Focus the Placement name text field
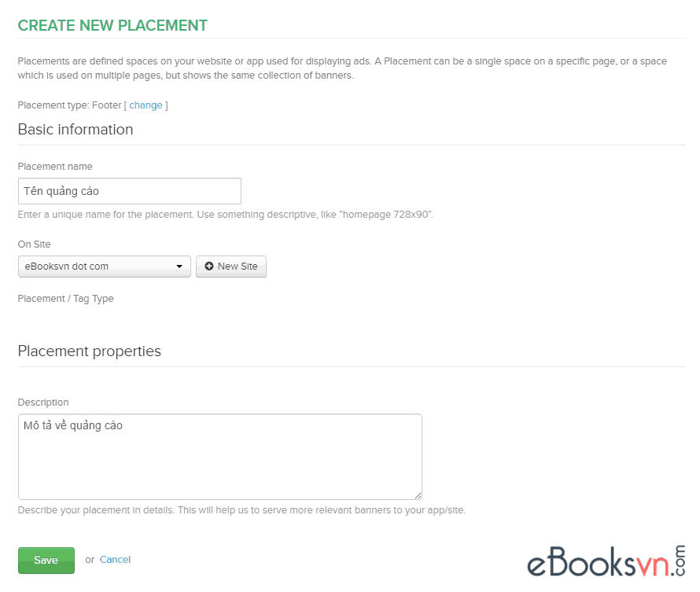 pos(129,191)
